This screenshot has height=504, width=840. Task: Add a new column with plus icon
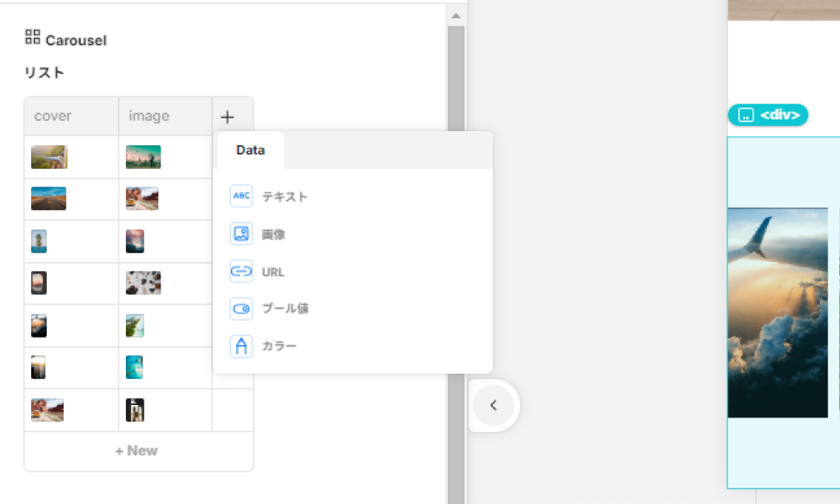pyautogui.click(x=227, y=117)
